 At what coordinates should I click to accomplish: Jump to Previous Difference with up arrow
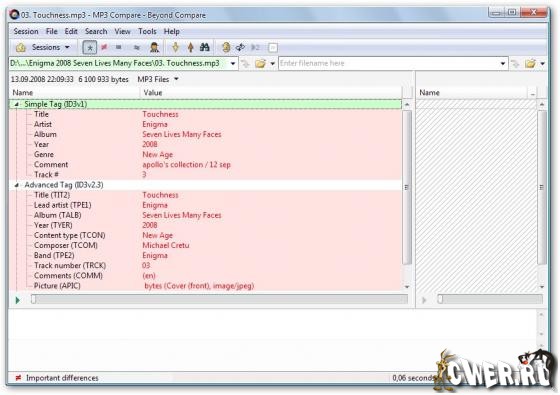point(190,47)
